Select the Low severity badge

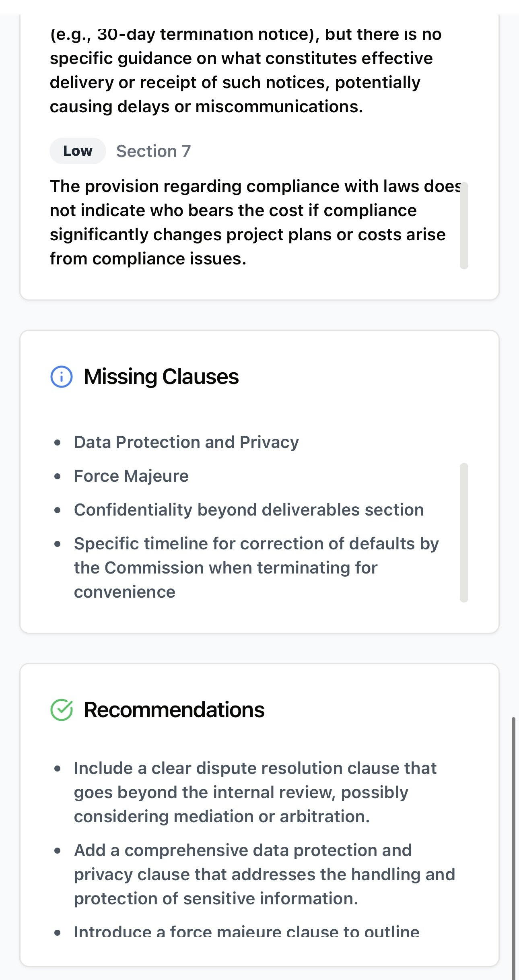(x=78, y=151)
